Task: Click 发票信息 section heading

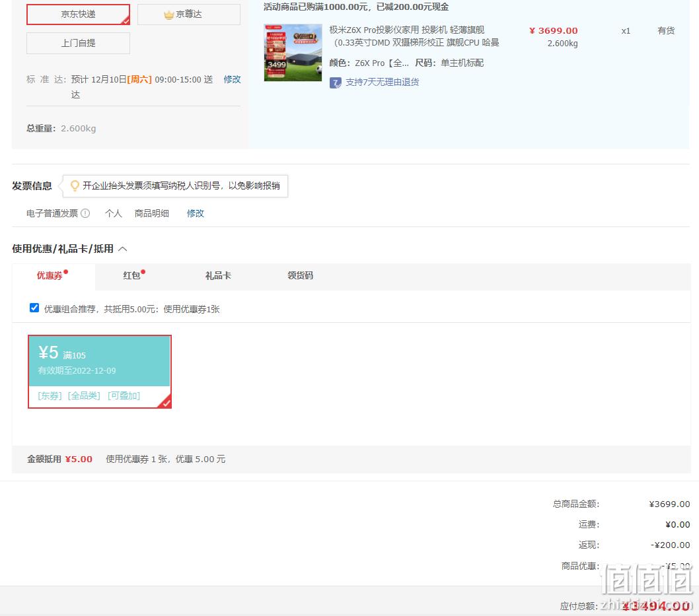Action: coord(32,186)
